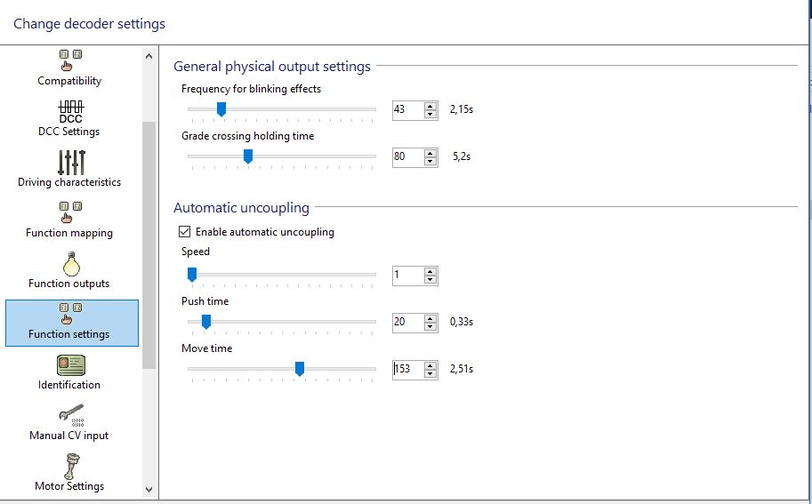The height and width of the screenshot is (504, 812).
Task: Decrease the Push time value
Action: [430, 326]
